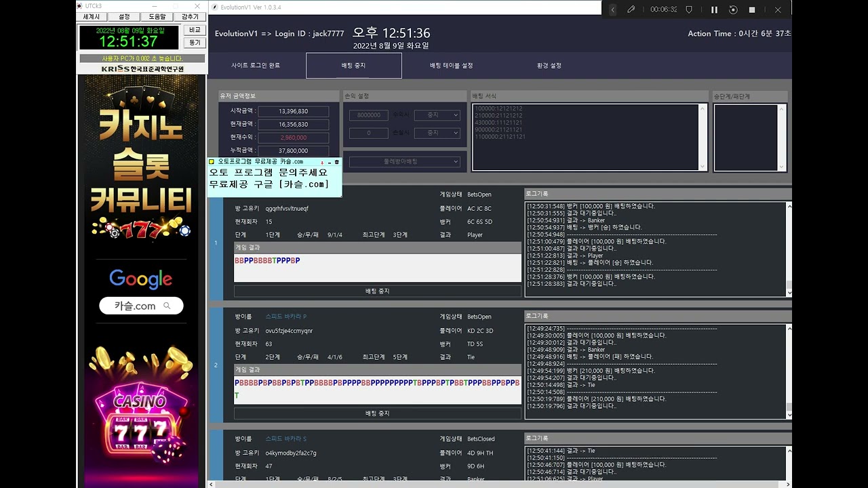This screenshot has height=488, width=868.
Task: Click 배팅 중지 button in table 1
Action: pos(378,291)
